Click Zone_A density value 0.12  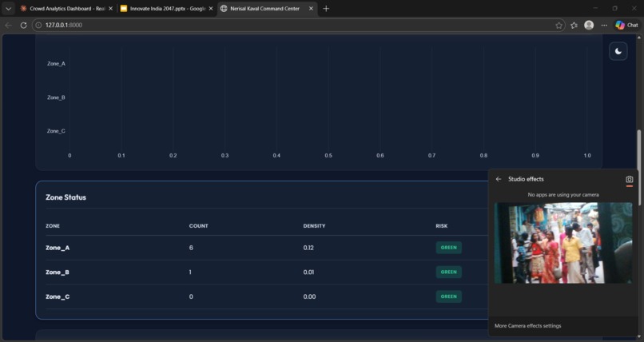pyautogui.click(x=308, y=248)
